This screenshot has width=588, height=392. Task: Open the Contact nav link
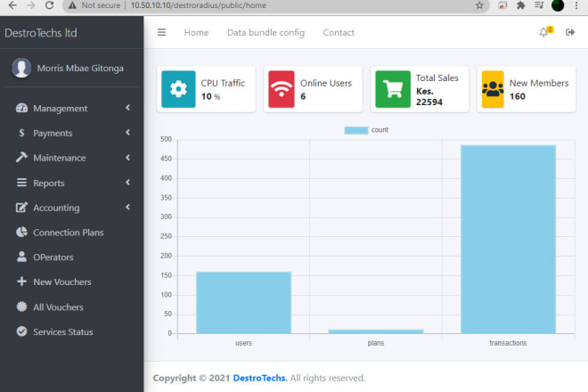pyautogui.click(x=339, y=33)
